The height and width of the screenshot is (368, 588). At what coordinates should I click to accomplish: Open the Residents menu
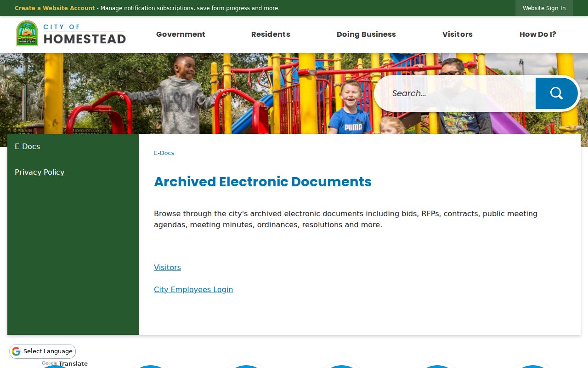point(271,34)
